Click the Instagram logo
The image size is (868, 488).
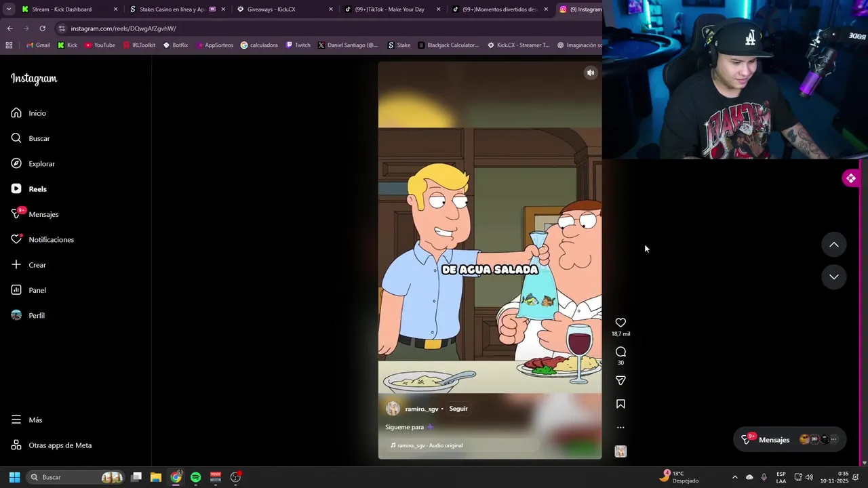pos(34,79)
